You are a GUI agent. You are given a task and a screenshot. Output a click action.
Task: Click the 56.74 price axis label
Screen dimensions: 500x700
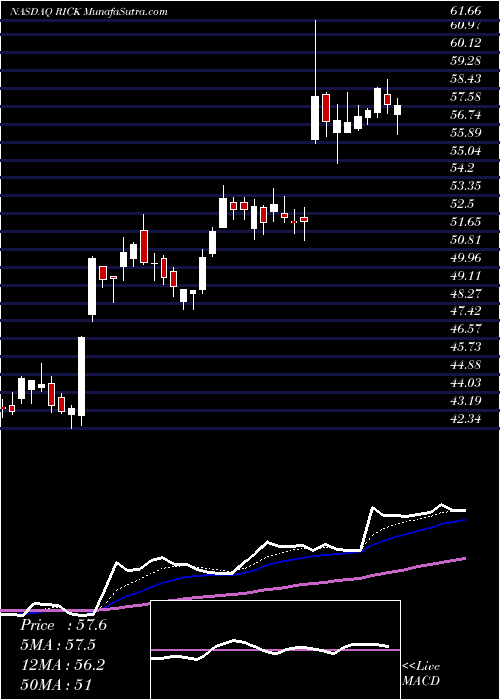point(466,115)
